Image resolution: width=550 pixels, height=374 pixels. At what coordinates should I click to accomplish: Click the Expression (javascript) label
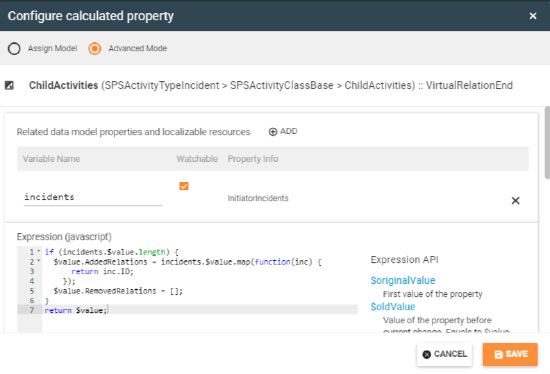pyautogui.click(x=64, y=237)
